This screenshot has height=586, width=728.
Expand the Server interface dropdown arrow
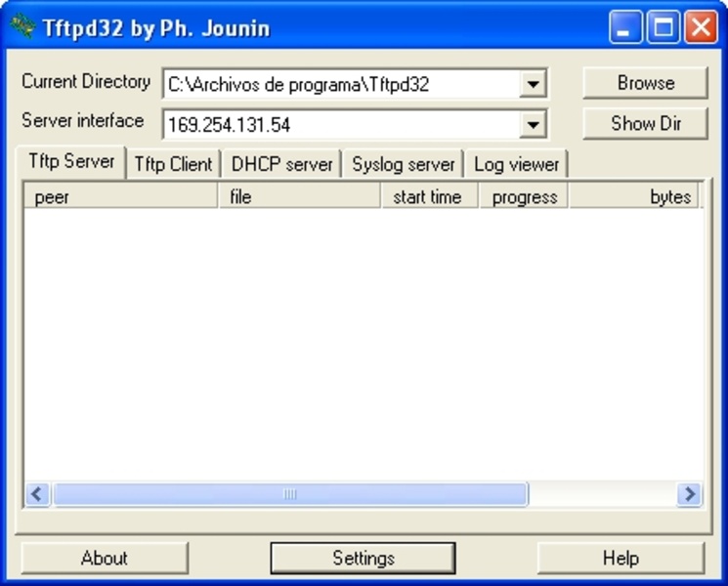pos(533,124)
